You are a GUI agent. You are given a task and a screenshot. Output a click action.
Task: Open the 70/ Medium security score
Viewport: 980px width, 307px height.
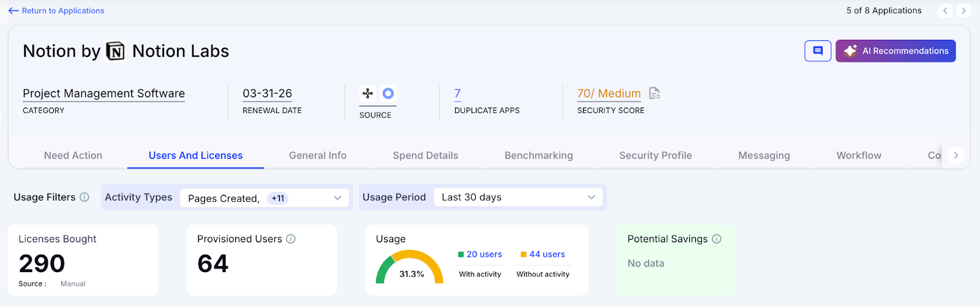point(609,94)
